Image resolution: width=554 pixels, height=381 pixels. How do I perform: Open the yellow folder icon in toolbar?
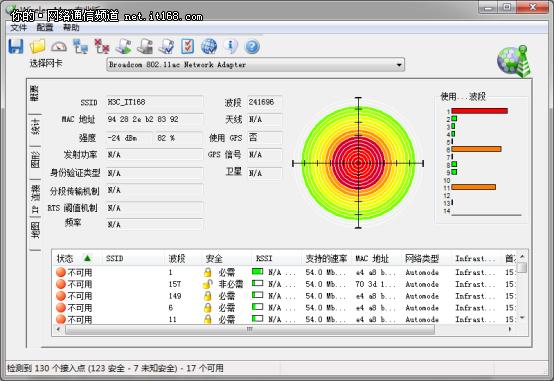(x=37, y=46)
